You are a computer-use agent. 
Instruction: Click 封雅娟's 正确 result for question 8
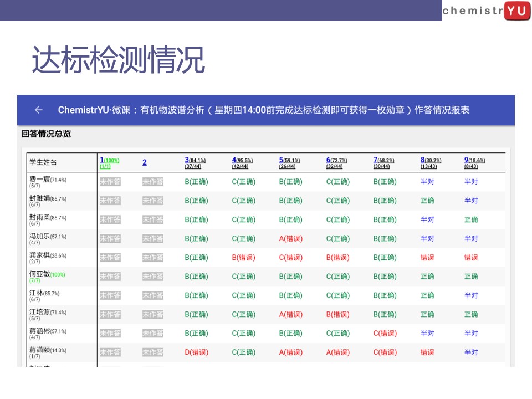(x=427, y=201)
